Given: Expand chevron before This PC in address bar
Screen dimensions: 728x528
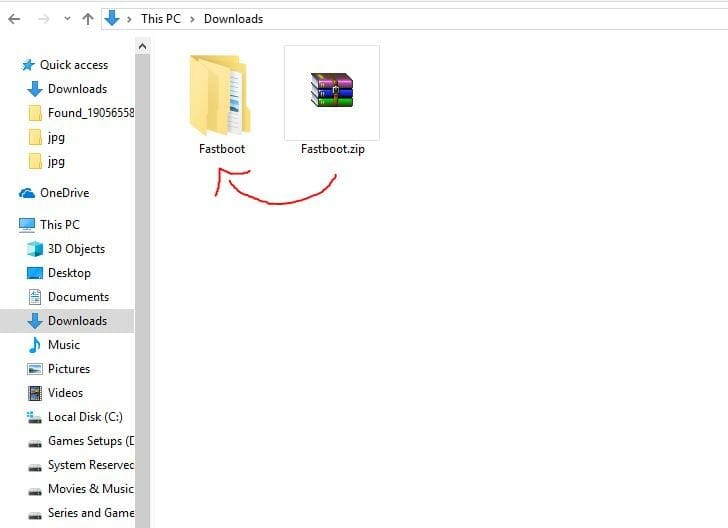Looking at the screenshot, I should (x=130, y=19).
